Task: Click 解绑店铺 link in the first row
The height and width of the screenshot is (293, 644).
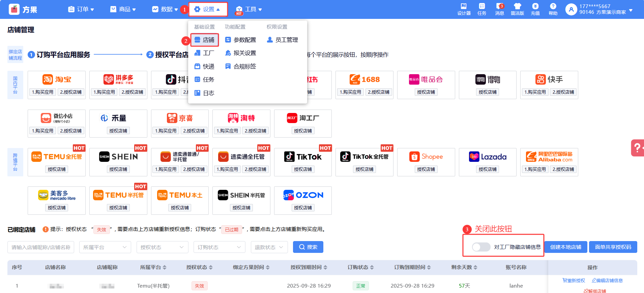Action: click(595, 291)
